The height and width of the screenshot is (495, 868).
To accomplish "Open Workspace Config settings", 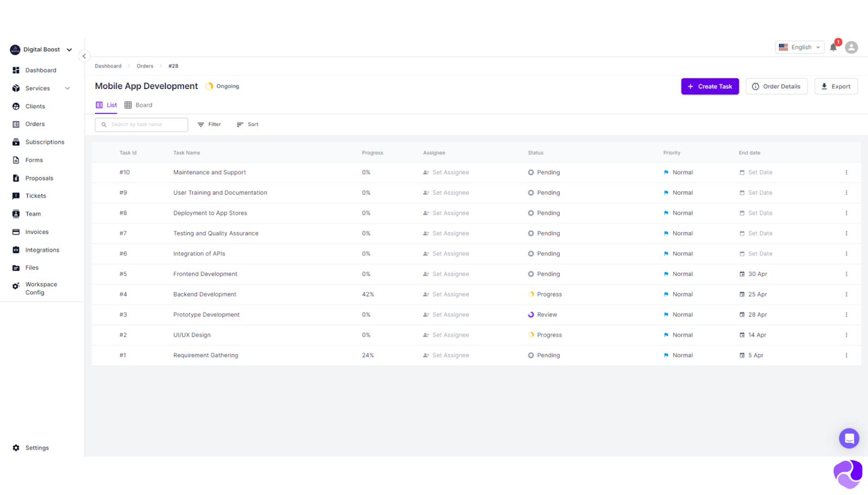I will tap(41, 288).
